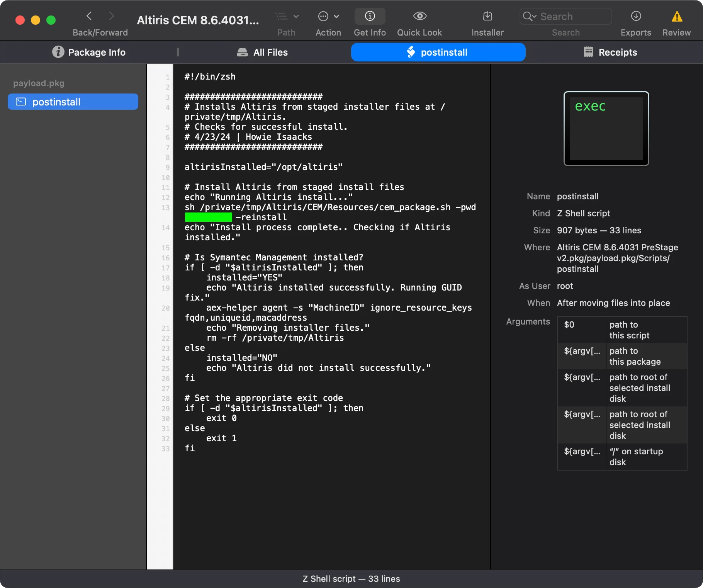Expand the Path dropdown arrow
This screenshot has width=703, height=588.
click(296, 16)
